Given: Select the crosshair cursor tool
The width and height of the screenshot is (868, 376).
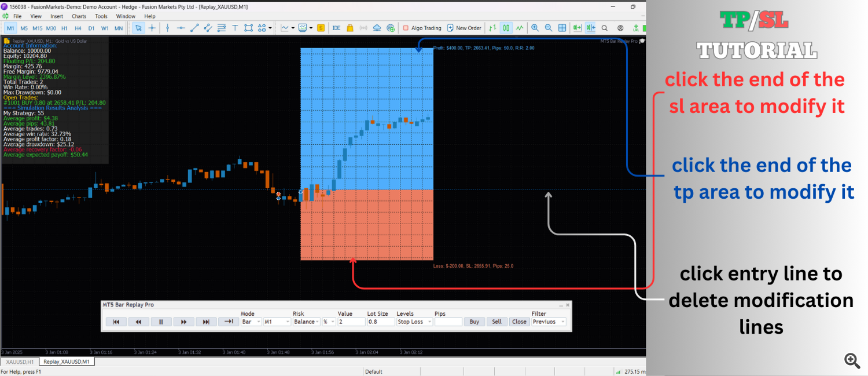Looking at the screenshot, I should pos(152,28).
